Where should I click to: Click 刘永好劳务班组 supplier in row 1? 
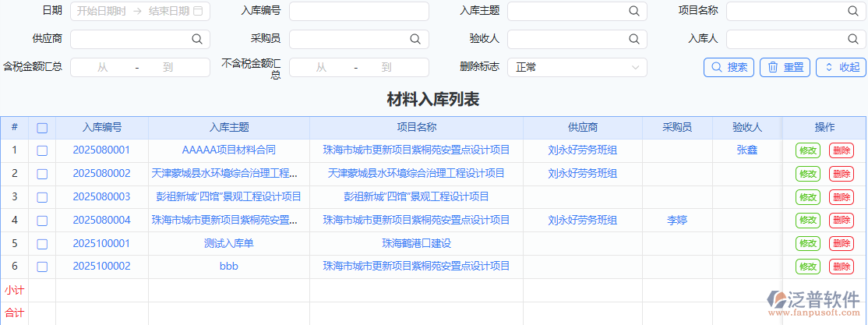[582, 150]
